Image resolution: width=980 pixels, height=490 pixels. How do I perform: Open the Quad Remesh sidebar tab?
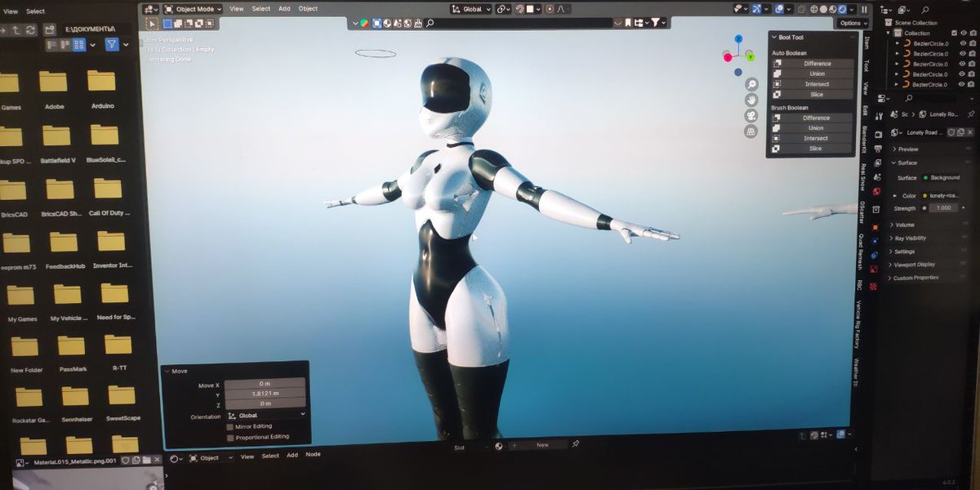pos(860,252)
